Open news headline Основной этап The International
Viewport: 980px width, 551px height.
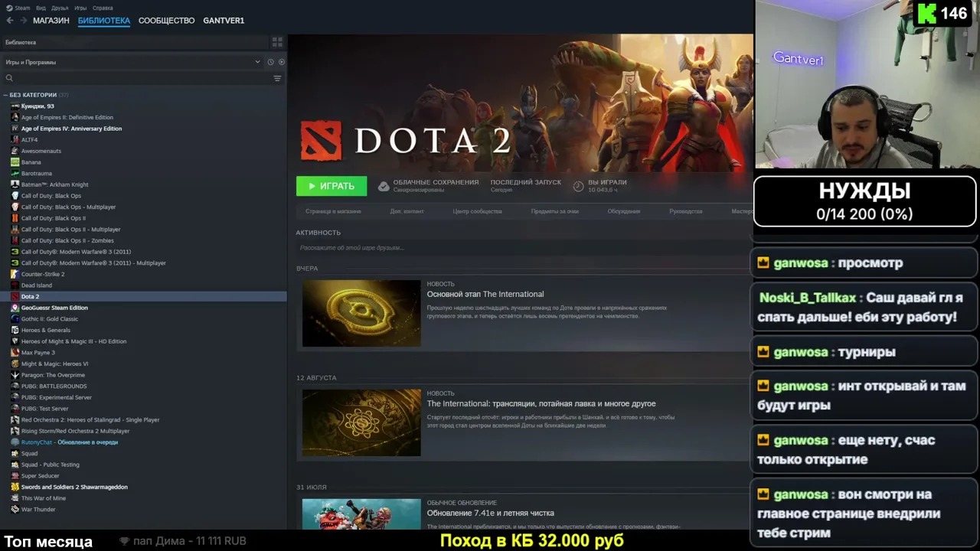point(485,294)
